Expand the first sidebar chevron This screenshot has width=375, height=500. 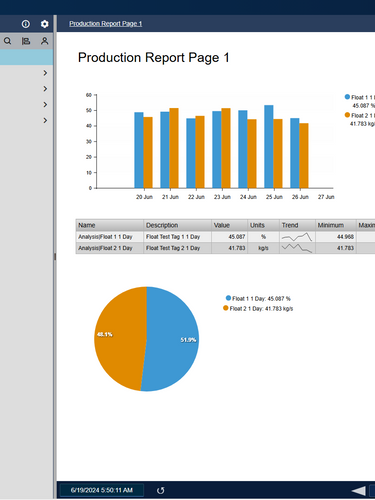pos(45,73)
